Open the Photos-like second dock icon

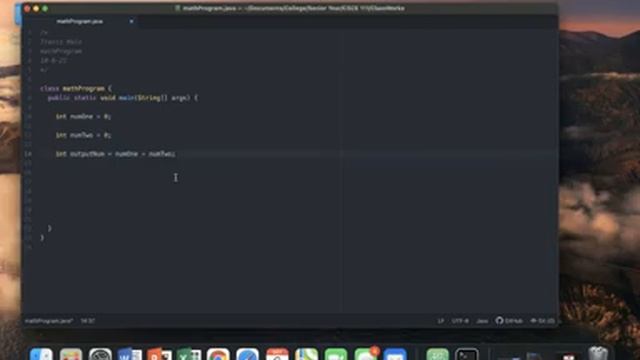[x=71, y=354]
